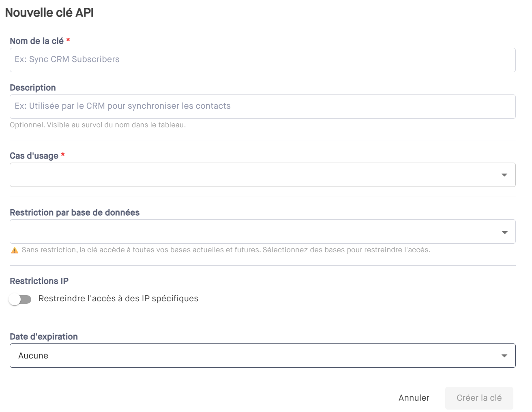Click the chevron on the Date d'expiration dropdown
532x412 pixels.
point(504,355)
